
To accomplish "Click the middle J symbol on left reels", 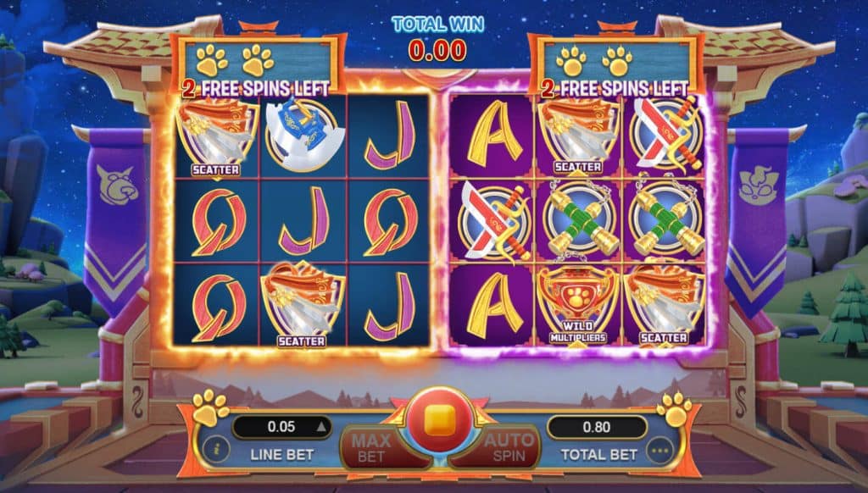I will click(x=303, y=221).
